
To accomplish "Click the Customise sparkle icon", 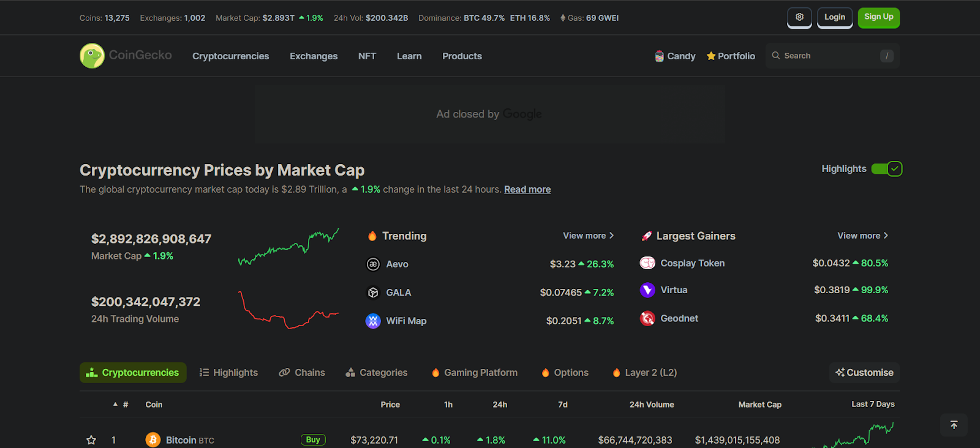I will click(840, 372).
